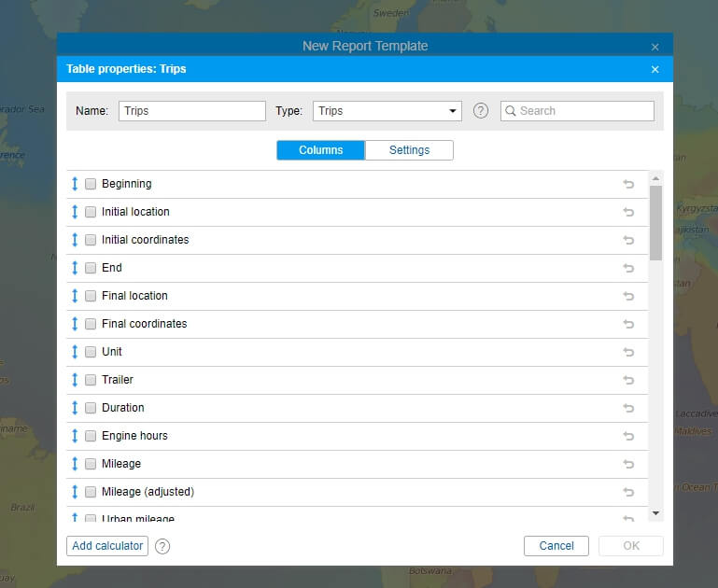
Task: Click the Cancel button
Action: point(556,546)
